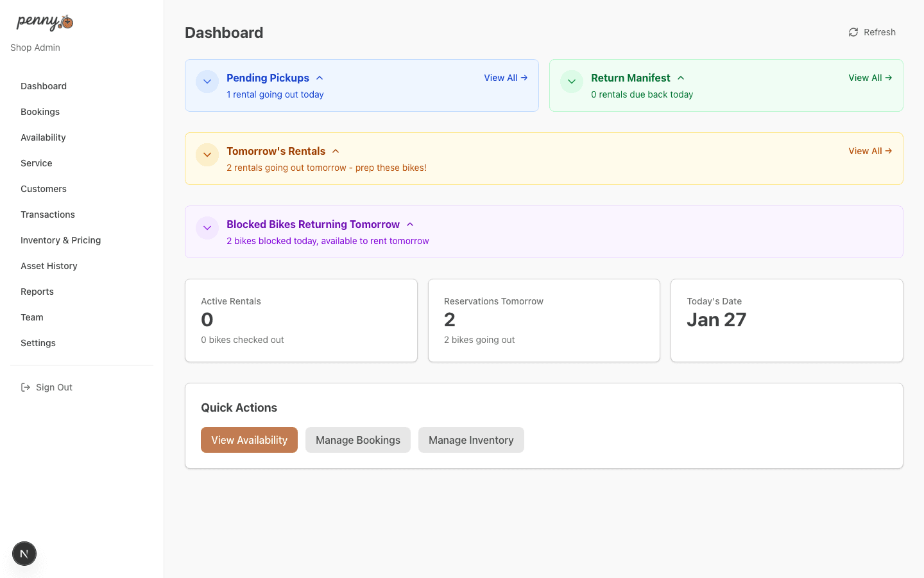The image size is (924, 578).
Task: Open Asset History from sidebar
Action: [x=49, y=266]
